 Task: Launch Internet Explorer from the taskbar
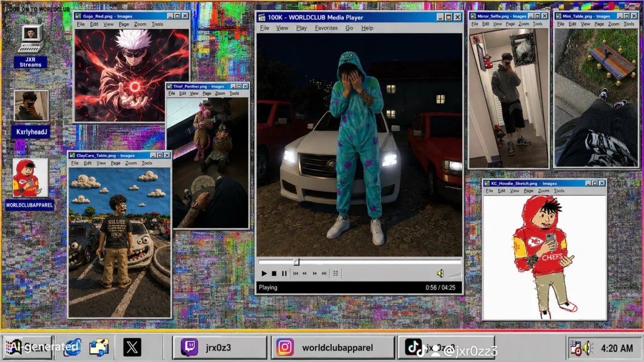tap(72, 347)
